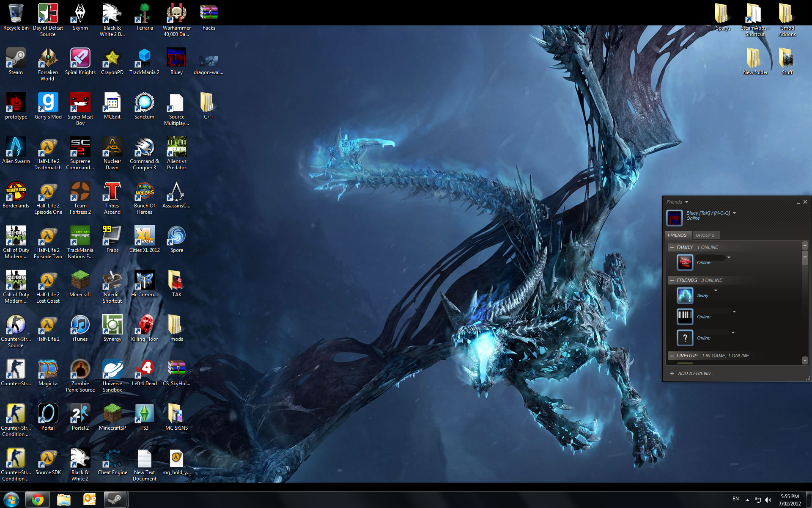
Task: Open dropdown for the Family online friend
Action: point(729,257)
